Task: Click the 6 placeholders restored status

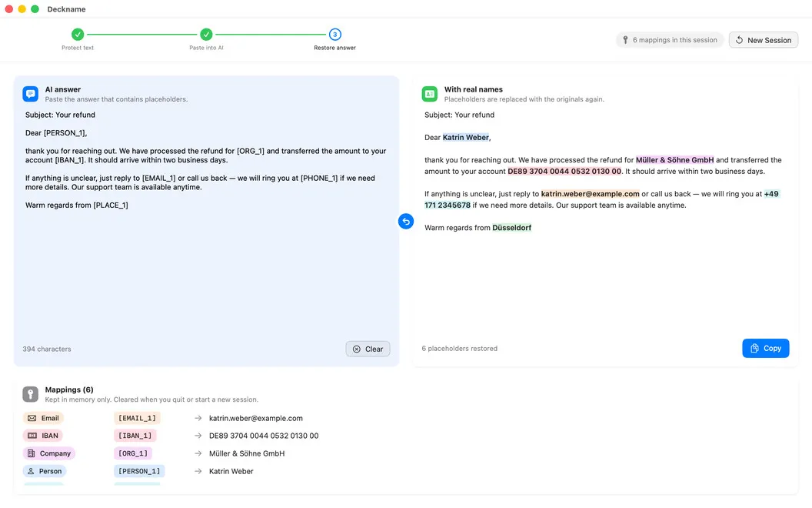Action: [x=459, y=349]
